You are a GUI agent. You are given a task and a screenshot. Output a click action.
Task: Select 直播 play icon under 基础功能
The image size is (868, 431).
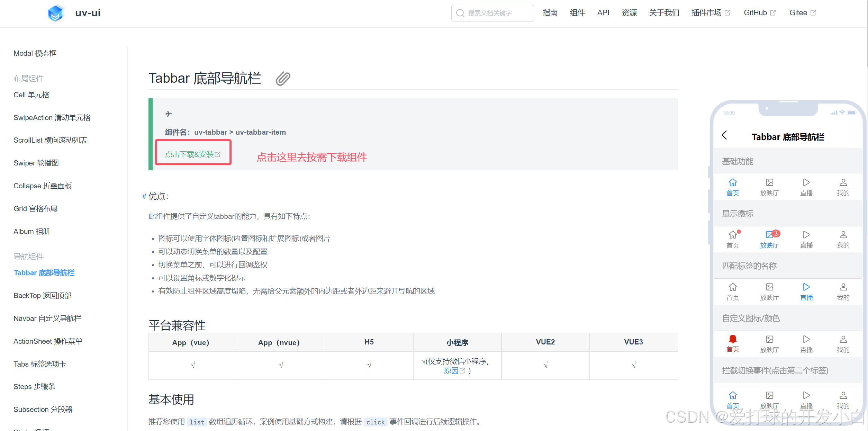click(806, 182)
